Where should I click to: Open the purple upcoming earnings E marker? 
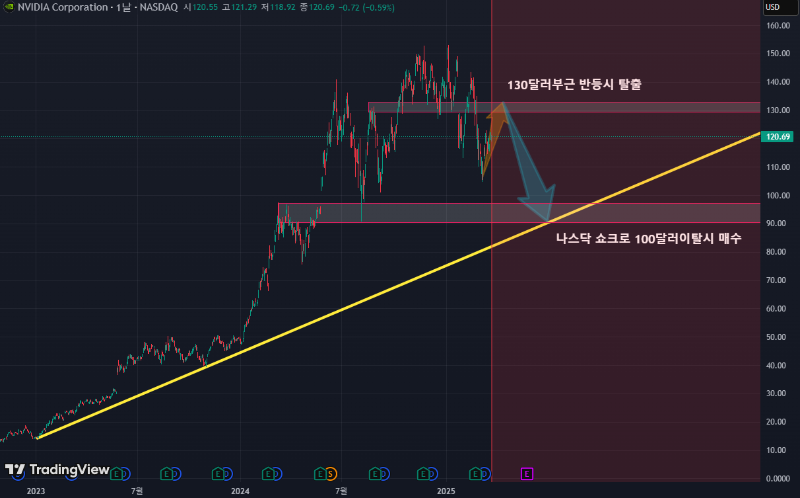(x=527, y=472)
